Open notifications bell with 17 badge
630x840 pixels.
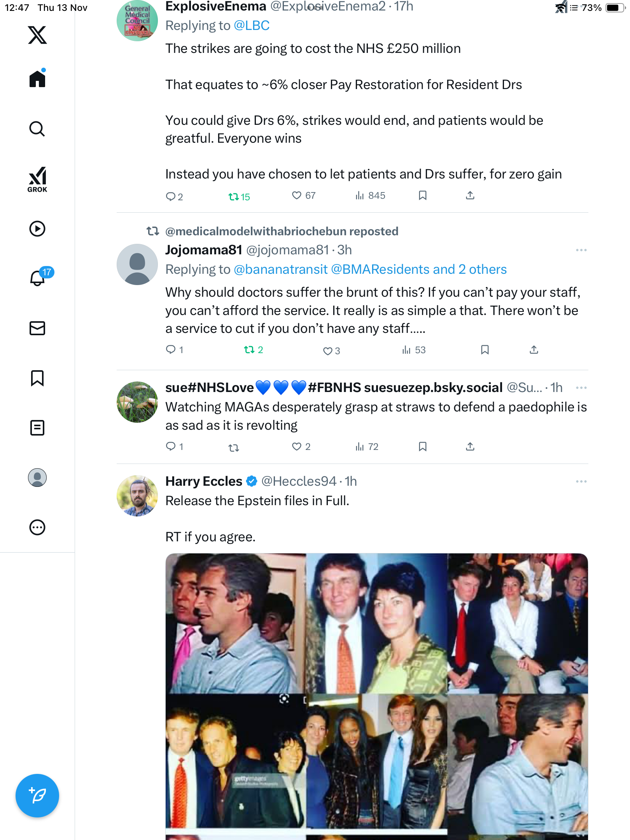(x=38, y=278)
